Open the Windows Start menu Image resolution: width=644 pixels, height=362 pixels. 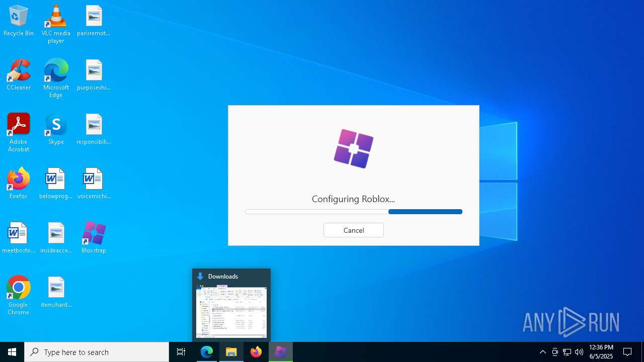(x=12, y=352)
